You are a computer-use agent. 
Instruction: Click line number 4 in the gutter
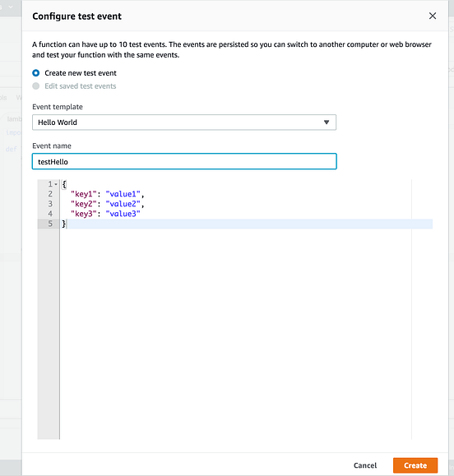[50, 214]
